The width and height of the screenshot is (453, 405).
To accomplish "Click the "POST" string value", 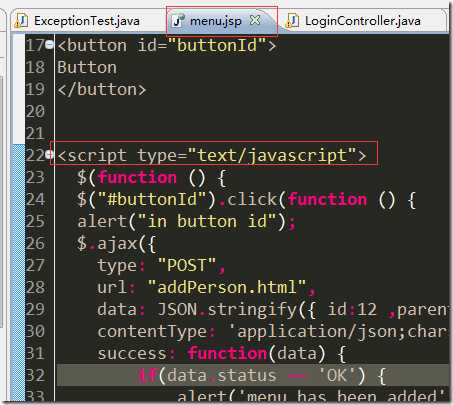I will 186,265.
